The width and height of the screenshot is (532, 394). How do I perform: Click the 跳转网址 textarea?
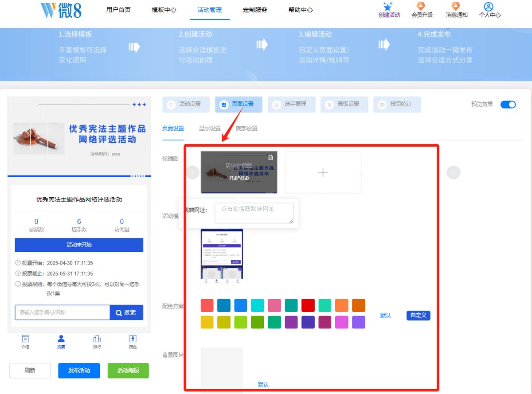[x=254, y=213]
